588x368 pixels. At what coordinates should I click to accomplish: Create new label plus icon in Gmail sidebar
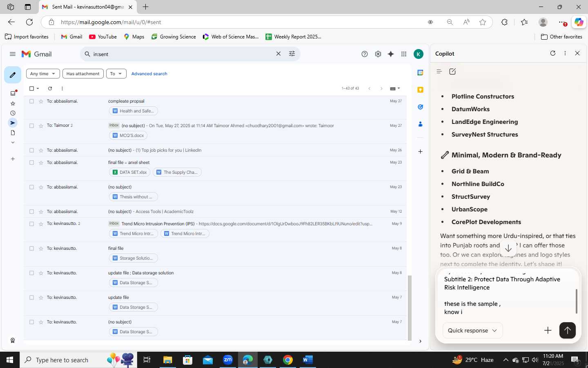pos(13,159)
